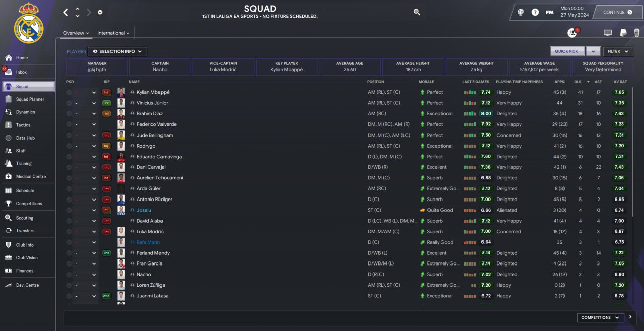This screenshot has height=331, width=644.
Task: Toggle pick circle for Eduardo Camavinga
Action: coord(69,157)
